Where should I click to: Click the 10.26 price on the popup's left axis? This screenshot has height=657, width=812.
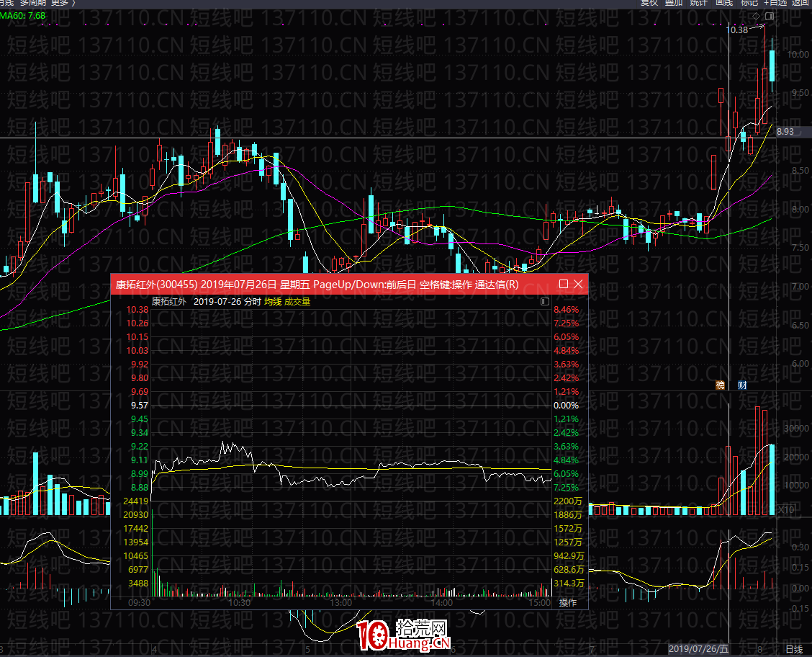click(137, 323)
